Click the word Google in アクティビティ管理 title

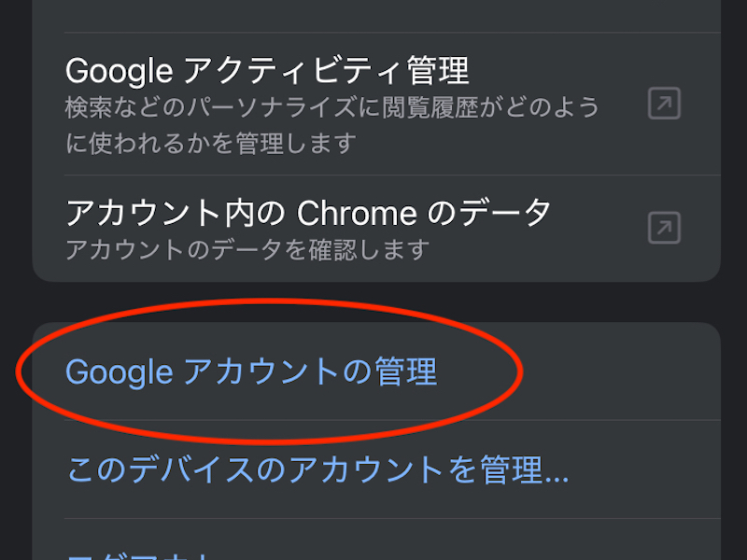pos(119,70)
